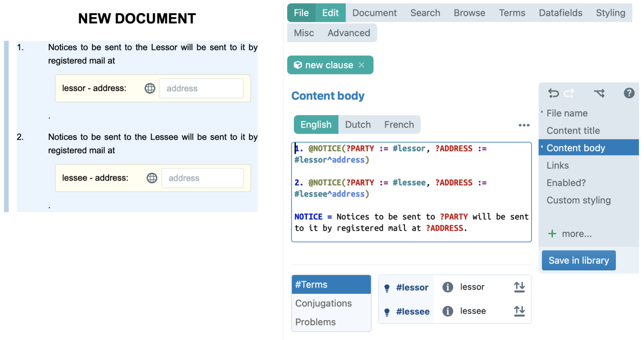The image size is (644, 340).
Task: Select Custom styling in sidebar
Action: tap(578, 200)
